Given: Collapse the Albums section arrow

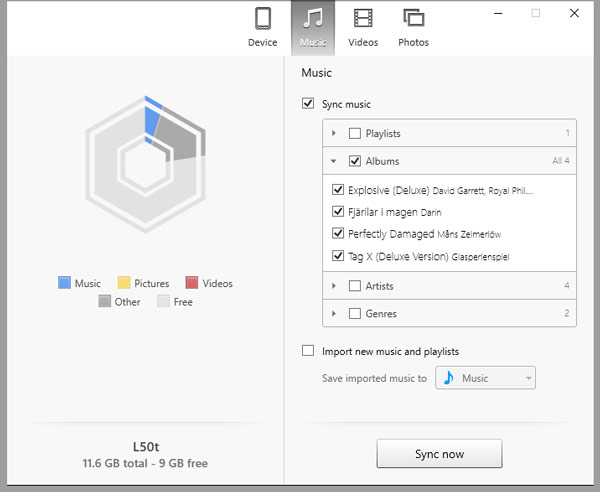Looking at the screenshot, I should coord(333,161).
